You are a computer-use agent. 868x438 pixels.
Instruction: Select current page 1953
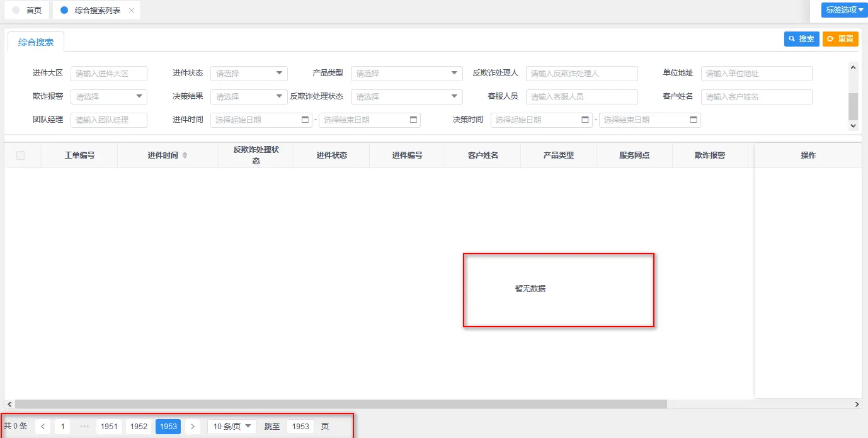168,427
